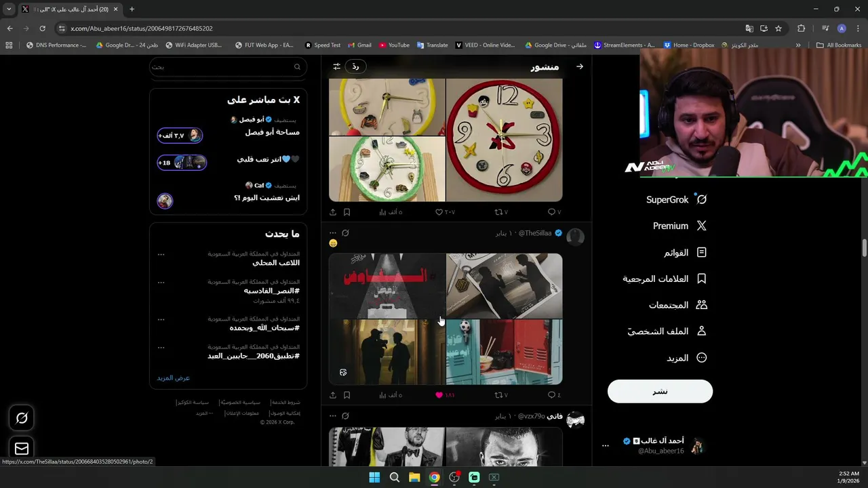The image size is (868, 488).
Task: Click the Reply (ردّ) pill button
Action: [355, 66]
